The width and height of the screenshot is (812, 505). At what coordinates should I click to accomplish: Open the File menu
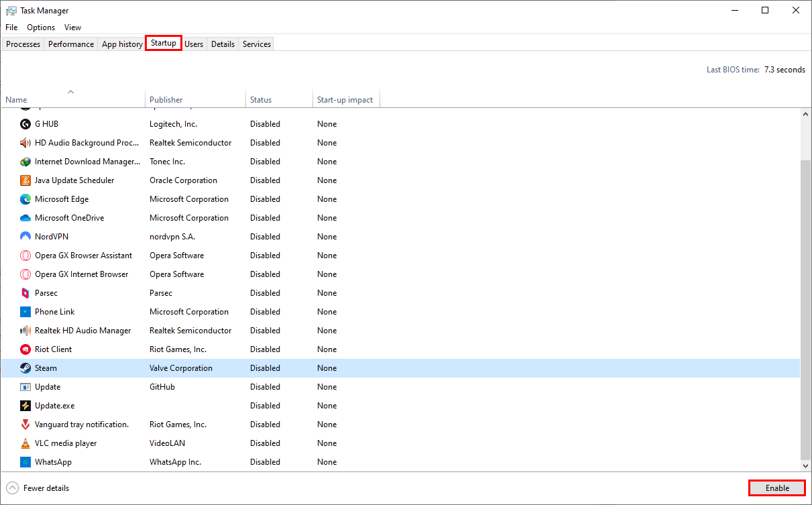tap(11, 27)
